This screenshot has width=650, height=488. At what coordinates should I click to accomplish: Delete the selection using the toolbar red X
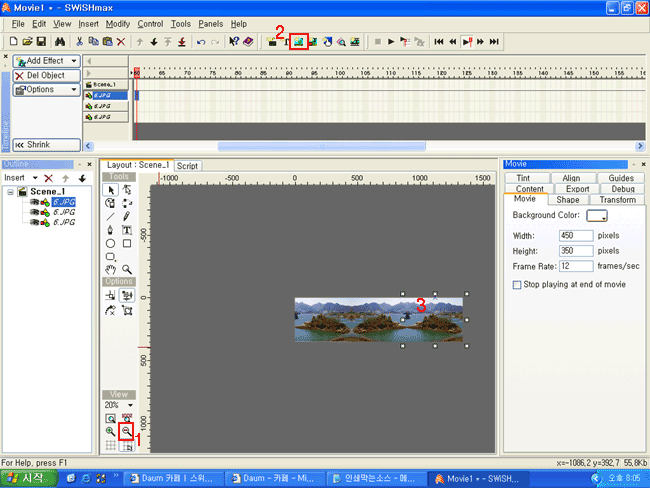point(121,41)
